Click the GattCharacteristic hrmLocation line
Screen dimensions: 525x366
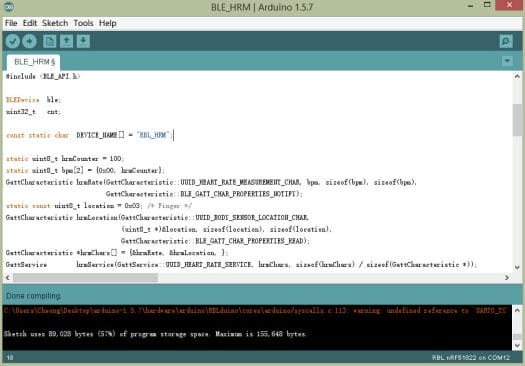[157, 218]
